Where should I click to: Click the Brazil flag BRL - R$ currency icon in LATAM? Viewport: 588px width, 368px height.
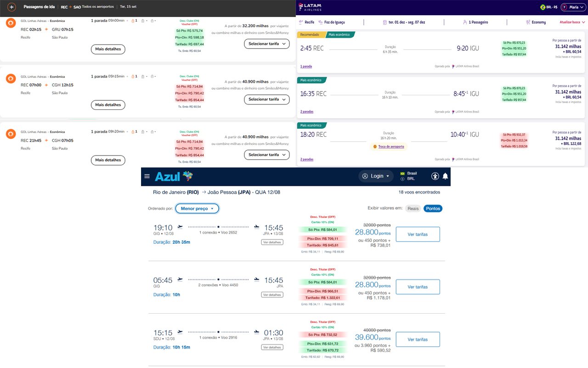point(543,7)
